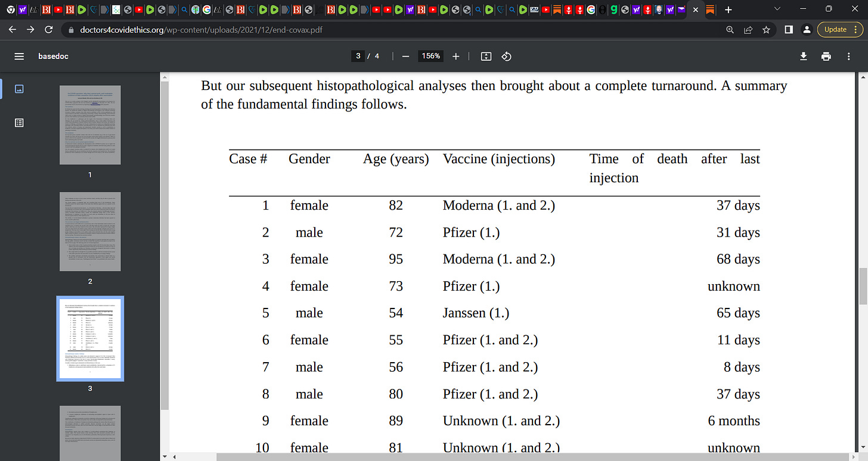Click the 'Case #' column header

pyautogui.click(x=247, y=159)
